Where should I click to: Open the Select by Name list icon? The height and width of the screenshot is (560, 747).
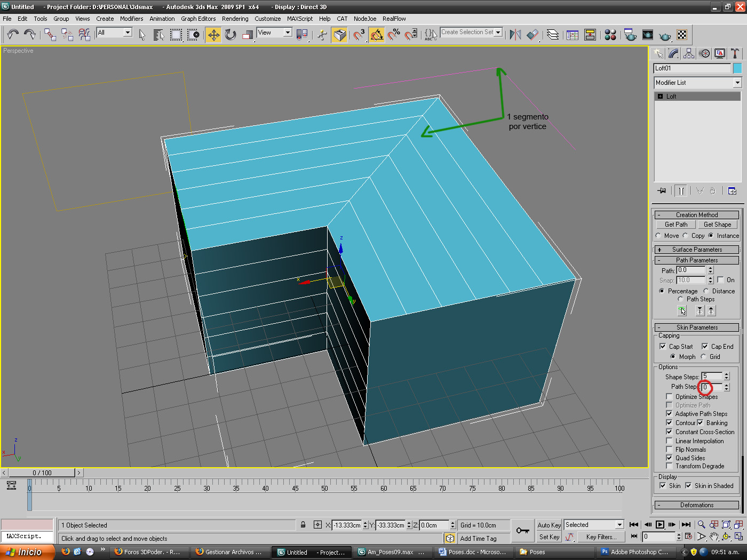(x=158, y=35)
